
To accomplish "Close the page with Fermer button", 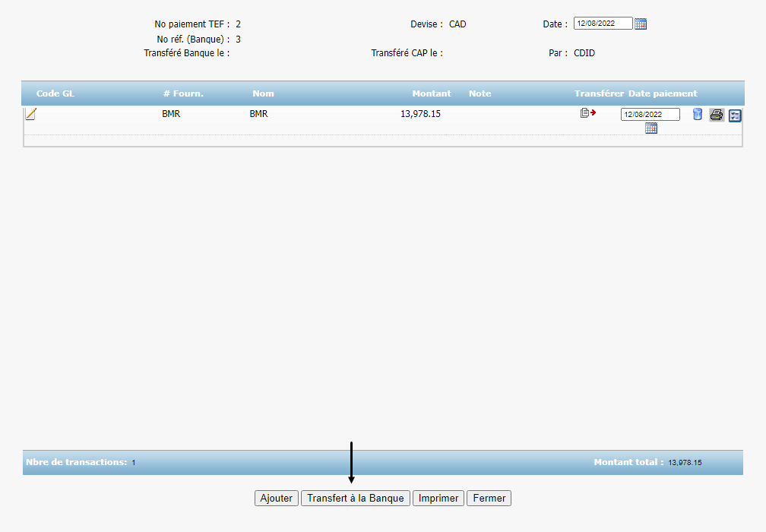I will pos(489,499).
